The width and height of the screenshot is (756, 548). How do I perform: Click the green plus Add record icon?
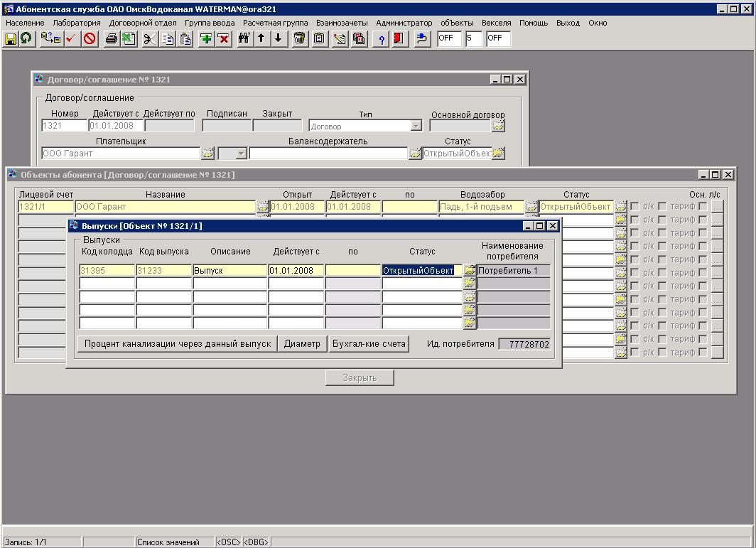point(206,38)
